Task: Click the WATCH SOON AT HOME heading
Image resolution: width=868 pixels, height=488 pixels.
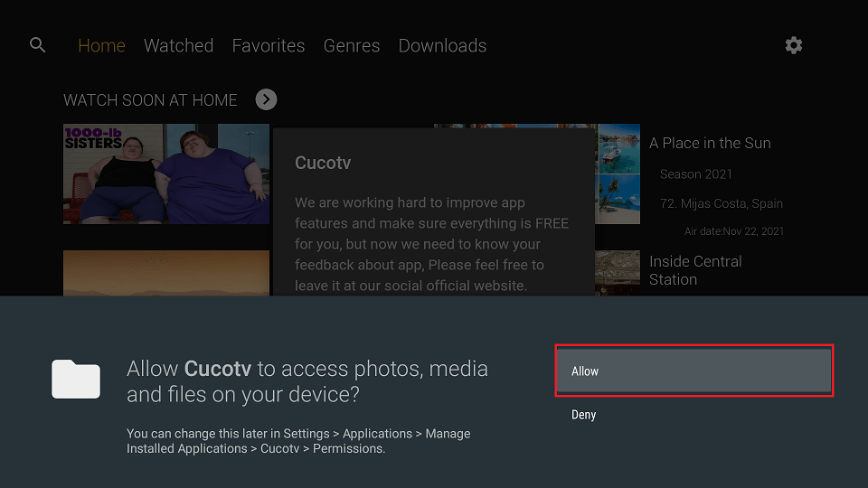Action: coord(150,100)
